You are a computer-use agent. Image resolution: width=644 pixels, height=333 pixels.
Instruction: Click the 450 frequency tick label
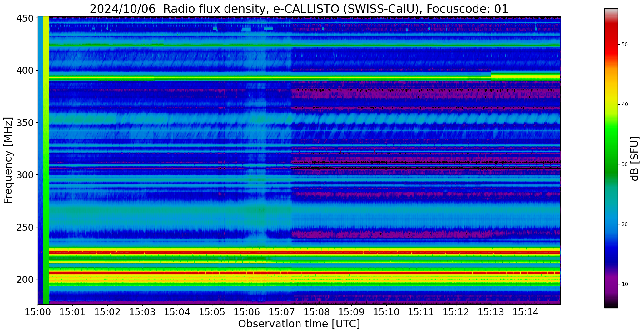(x=25, y=18)
